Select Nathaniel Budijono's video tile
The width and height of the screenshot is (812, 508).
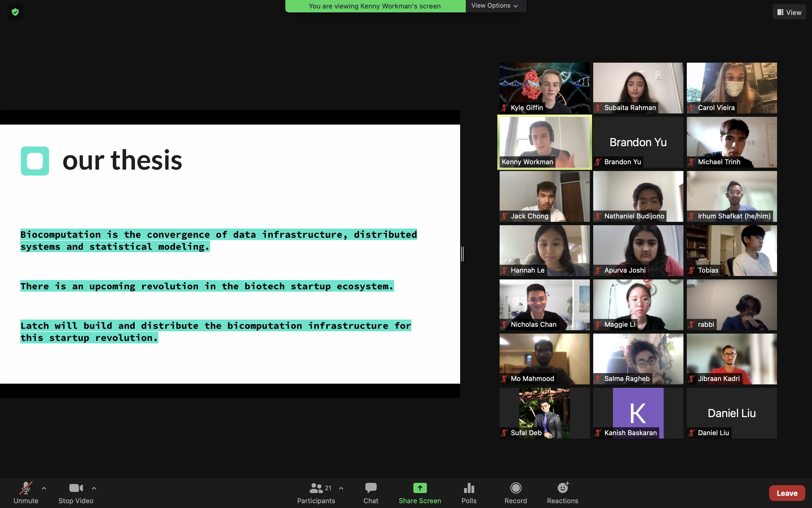tap(638, 196)
